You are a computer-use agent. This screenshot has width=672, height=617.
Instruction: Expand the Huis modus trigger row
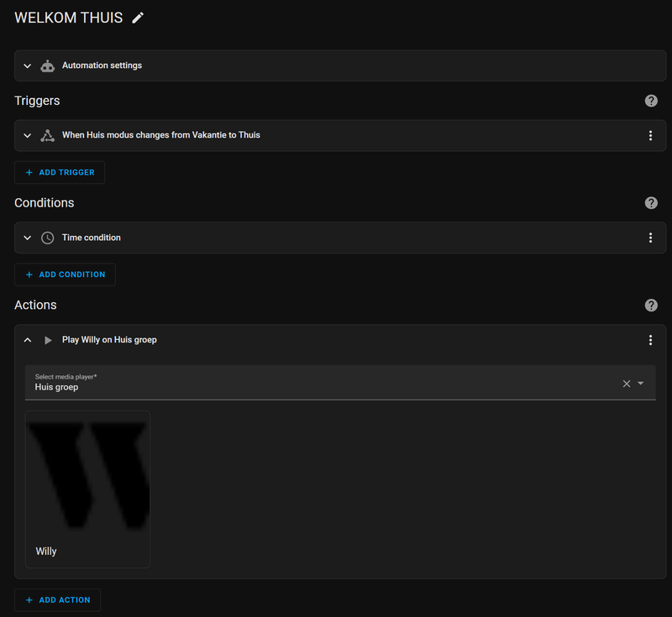tap(28, 135)
